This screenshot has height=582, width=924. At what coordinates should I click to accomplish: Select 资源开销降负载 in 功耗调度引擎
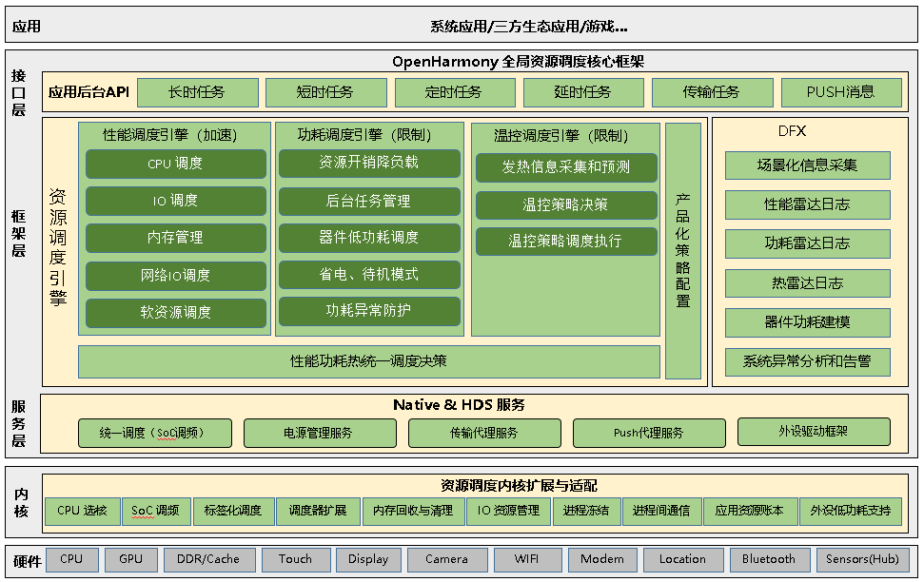point(369,164)
